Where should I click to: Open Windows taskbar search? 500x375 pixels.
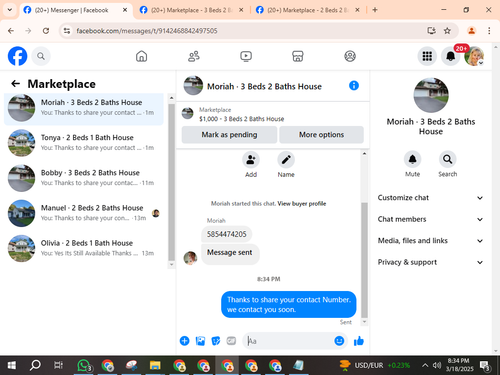[35, 365]
